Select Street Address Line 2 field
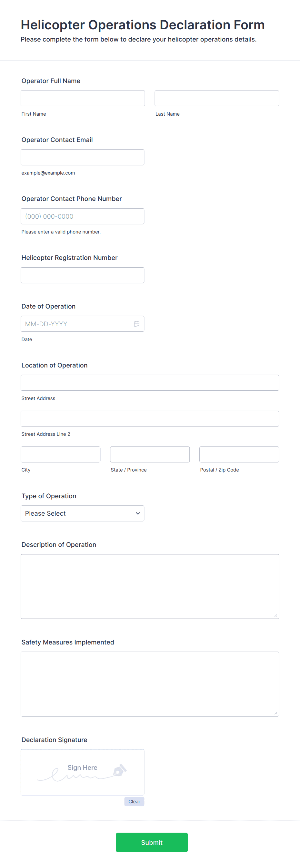The height and width of the screenshot is (868, 300). tap(150, 418)
